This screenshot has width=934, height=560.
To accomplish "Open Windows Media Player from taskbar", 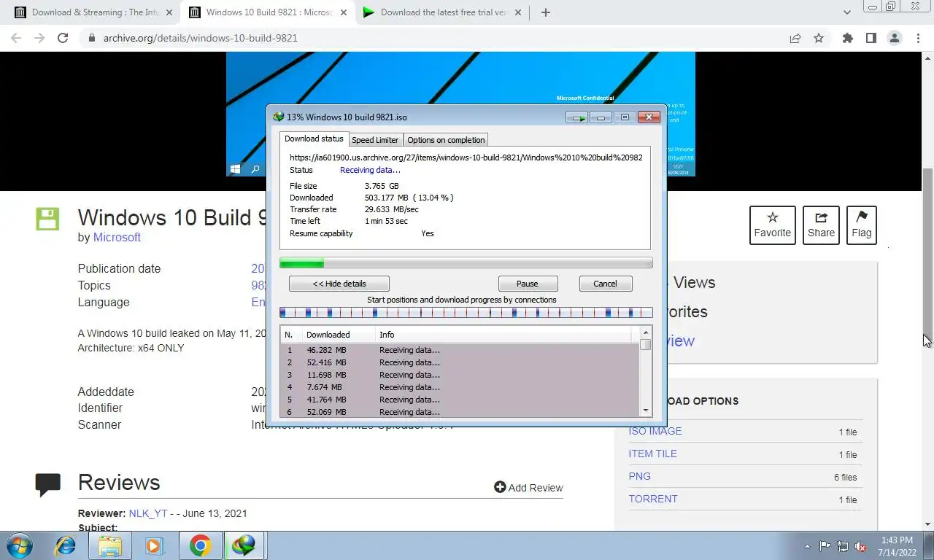I will (153, 545).
